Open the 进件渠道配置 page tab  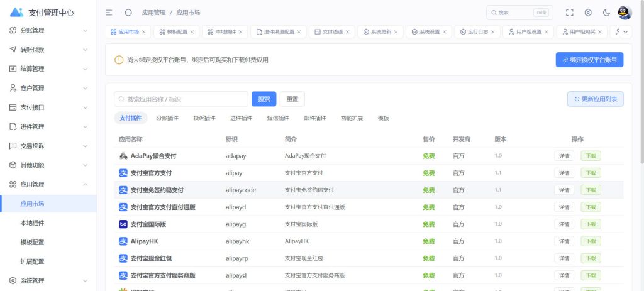click(279, 32)
